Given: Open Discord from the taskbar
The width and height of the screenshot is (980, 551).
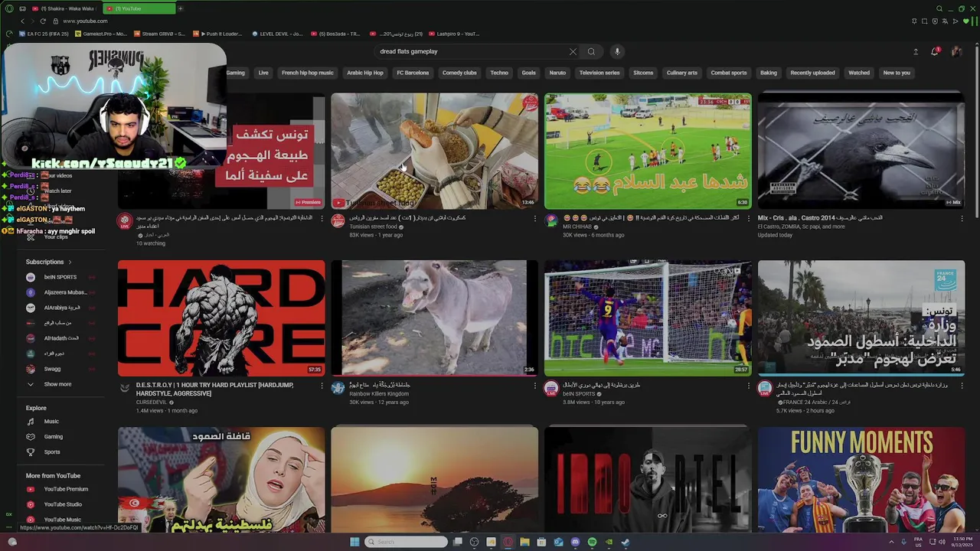Looking at the screenshot, I should (575, 542).
